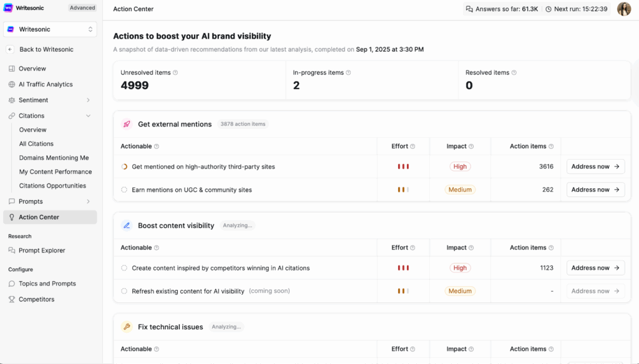Screen dimensions: 639x364
Task: Click the rocket icon beside Get external mentions
Action: point(127,124)
